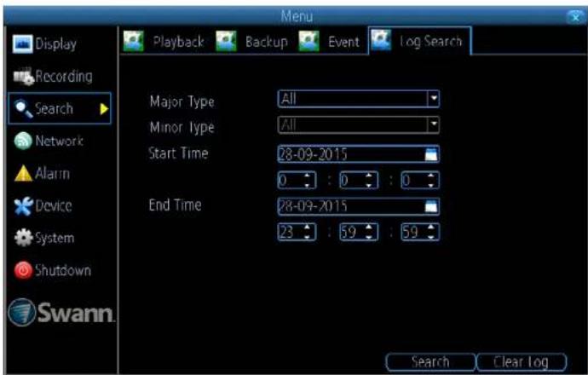Click the Event tab icon
588x375 pixels.
pos(308,41)
